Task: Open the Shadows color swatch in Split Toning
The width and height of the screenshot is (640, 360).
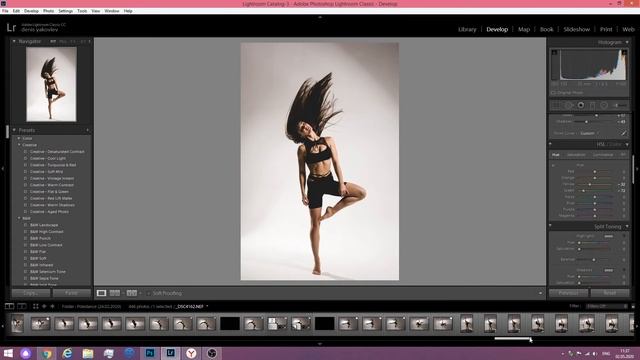Action: tap(609, 270)
